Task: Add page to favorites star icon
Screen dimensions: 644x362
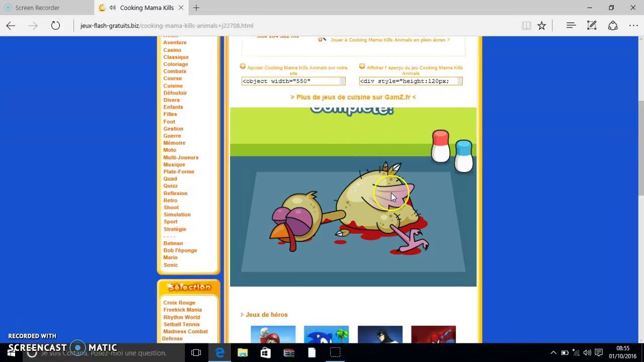Action: pos(541,26)
